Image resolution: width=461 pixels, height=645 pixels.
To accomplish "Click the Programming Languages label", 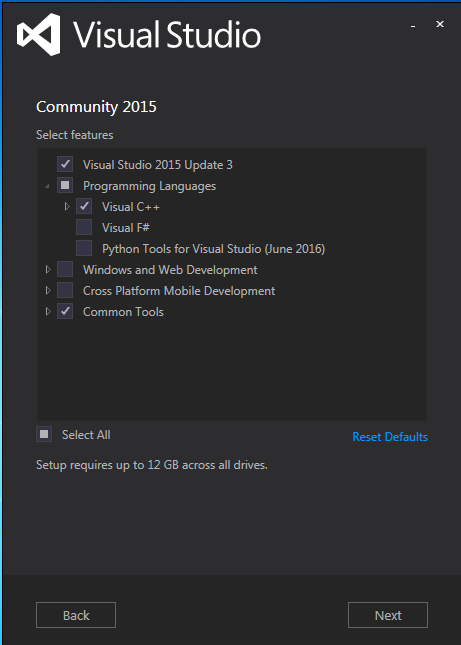I will point(149,186).
